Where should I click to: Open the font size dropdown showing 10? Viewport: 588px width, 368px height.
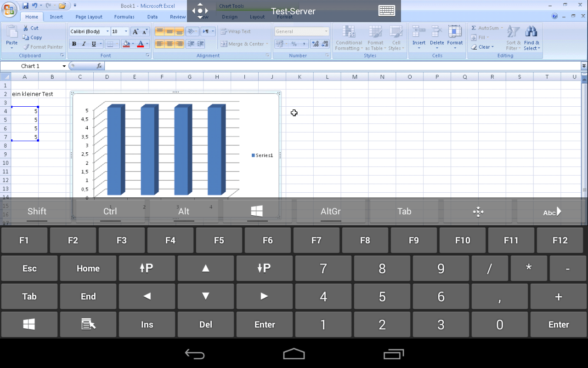coord(126,32)
